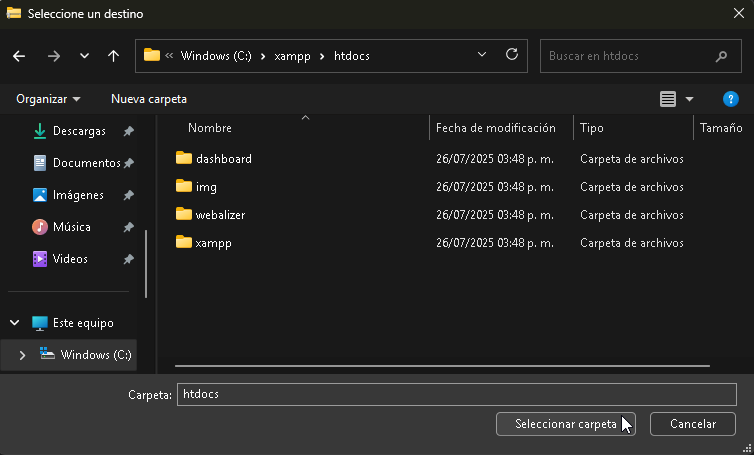Image resolution: width=754 pixels, height=455 pixels.
Task: Click the pin icon next to Documentos
Action: point(128,164)
